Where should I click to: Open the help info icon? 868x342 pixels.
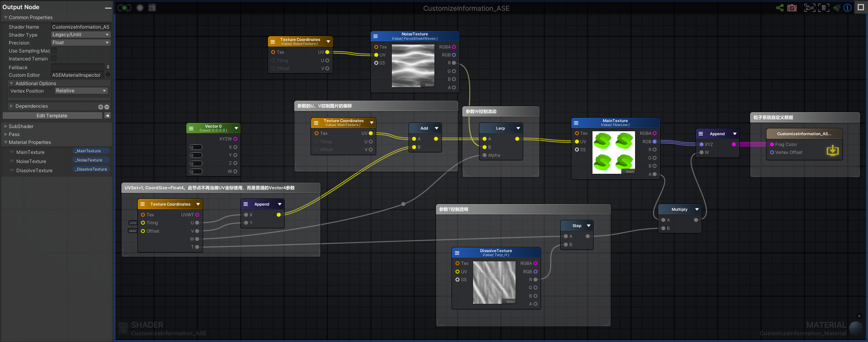(848, 8)
